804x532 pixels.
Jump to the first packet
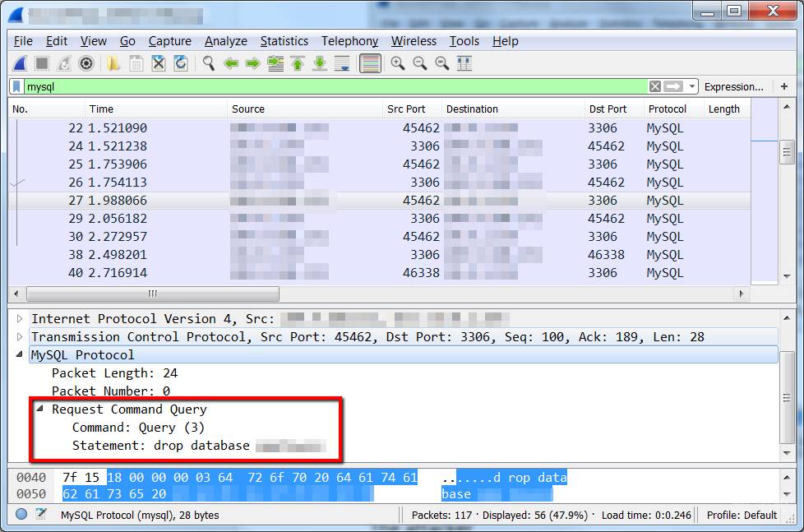coord(298,63)
